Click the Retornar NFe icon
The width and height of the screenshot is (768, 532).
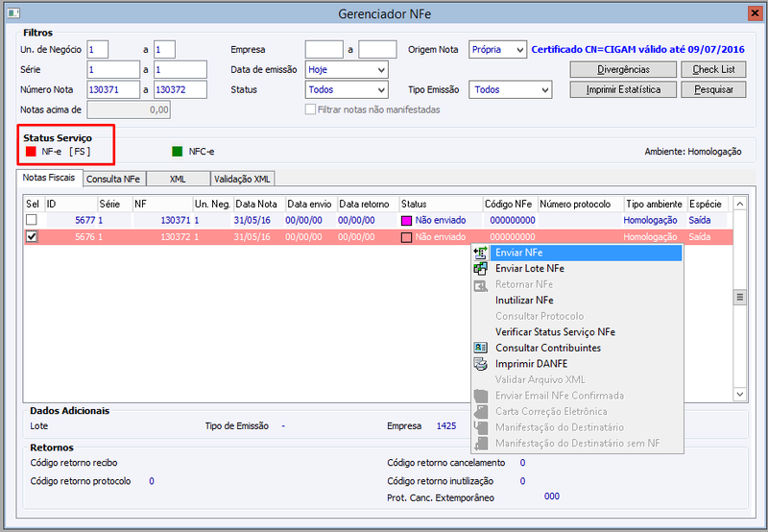coord(481,284)
